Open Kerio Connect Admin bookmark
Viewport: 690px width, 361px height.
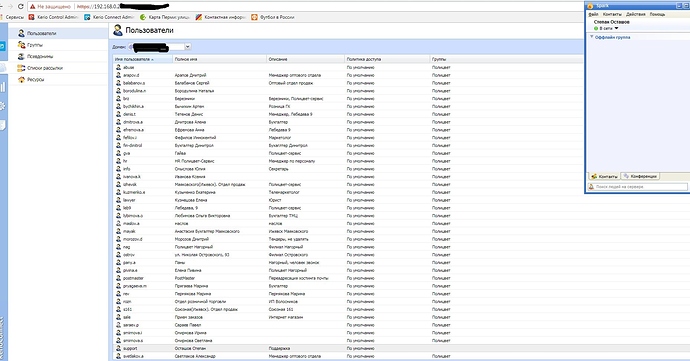pyautogui.click(x=109, y=17)
